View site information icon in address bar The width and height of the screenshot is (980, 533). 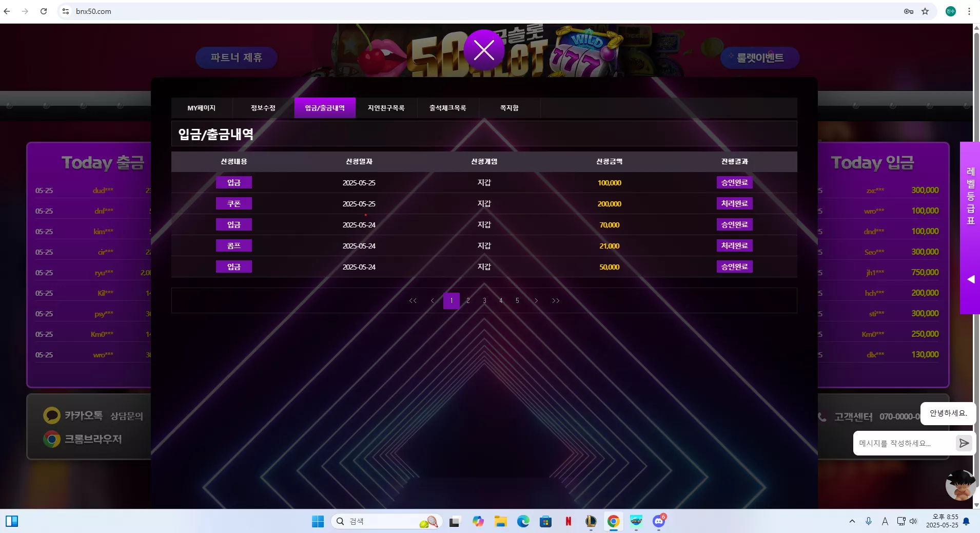66,11
